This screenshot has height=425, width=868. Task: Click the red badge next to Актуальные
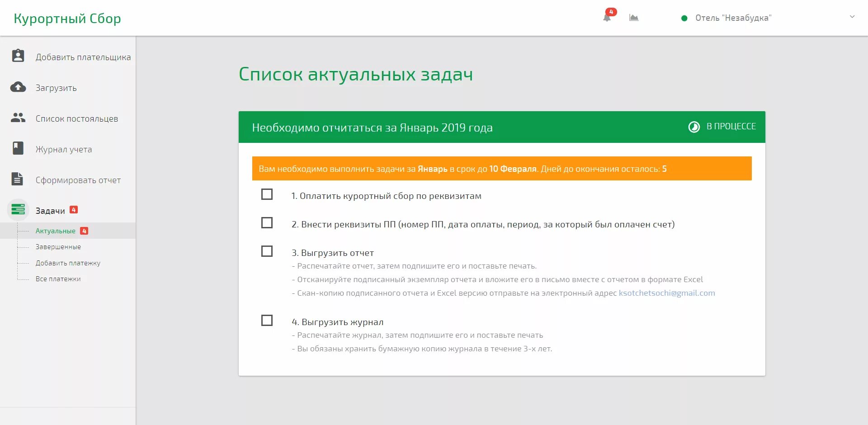coord(84,231)
